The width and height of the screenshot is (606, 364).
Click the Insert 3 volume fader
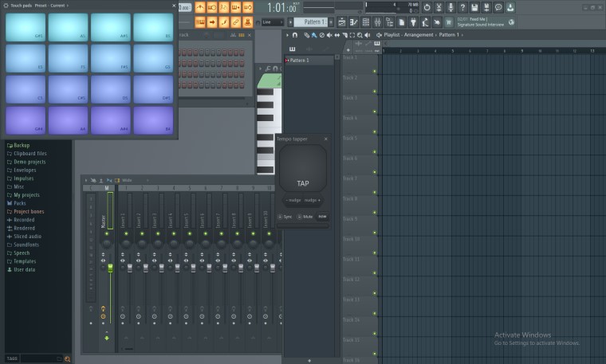click(x=162, y=268)
